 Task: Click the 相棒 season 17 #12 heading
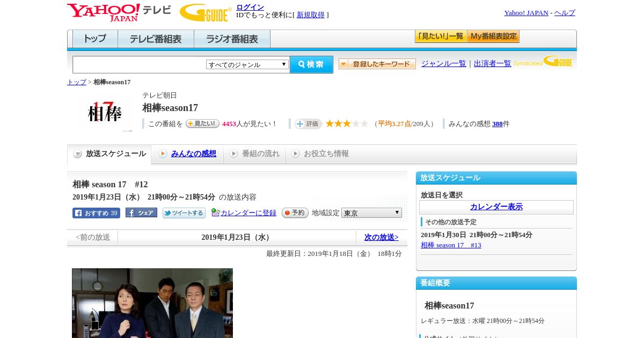pos(110,185)
